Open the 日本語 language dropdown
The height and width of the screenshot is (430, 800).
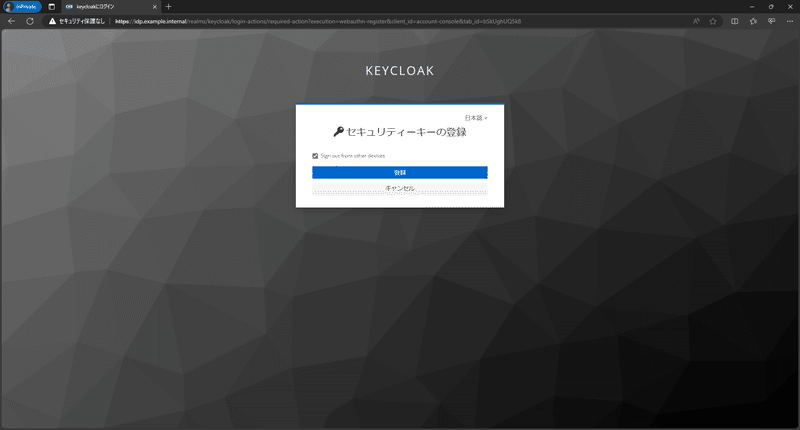[476, 118]
